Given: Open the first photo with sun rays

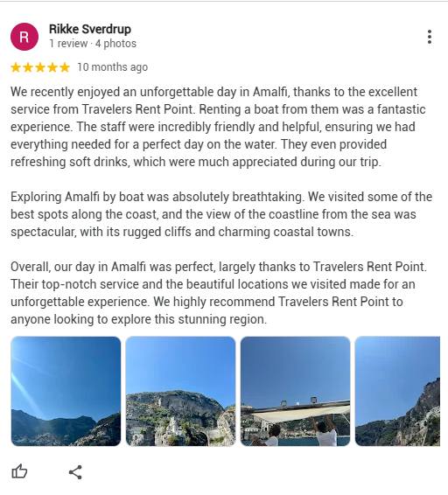Looking at the screenshot, I should pyautogui.click(x=66, y=391).
